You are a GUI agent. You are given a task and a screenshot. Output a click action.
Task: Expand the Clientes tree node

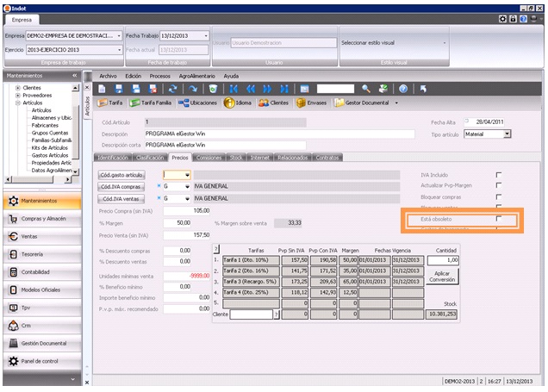(x=18, y=88)
